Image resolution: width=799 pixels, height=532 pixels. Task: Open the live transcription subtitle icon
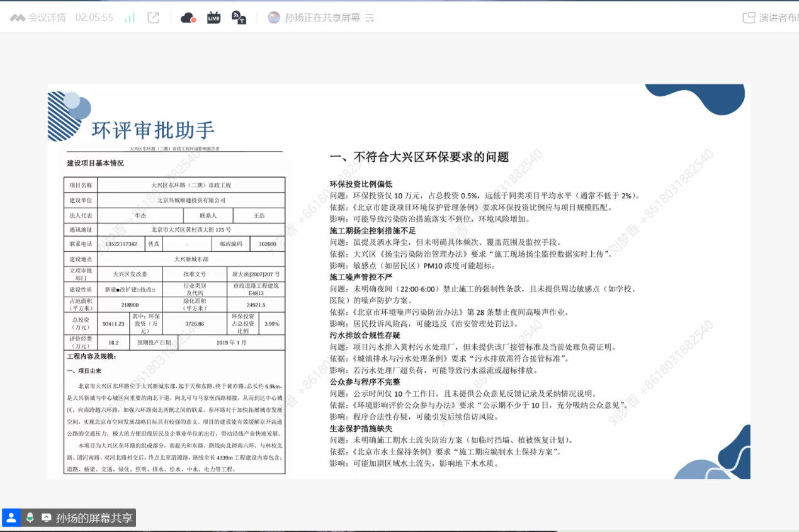[x=239, y=18]
